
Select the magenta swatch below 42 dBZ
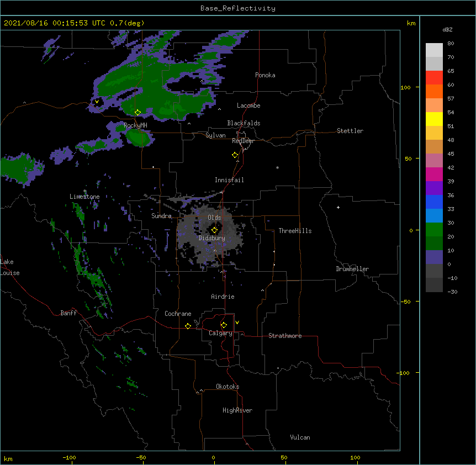click(x=434, y=174)
